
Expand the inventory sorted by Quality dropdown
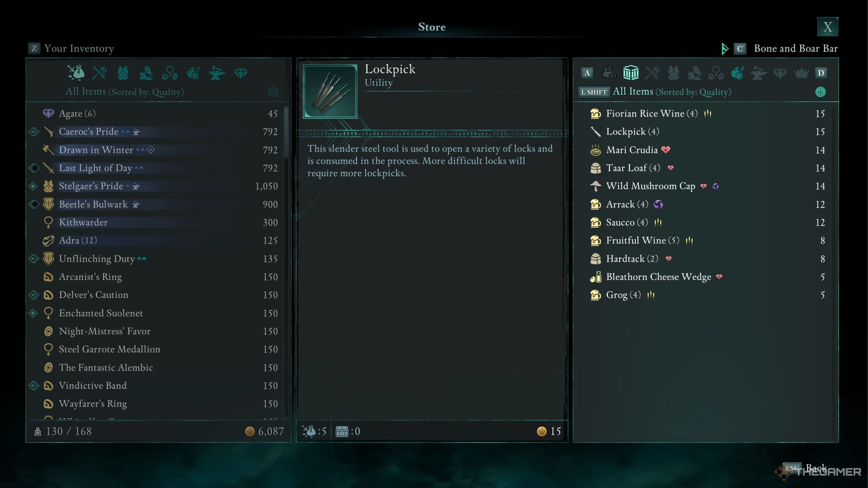click(x=273, y=91)
